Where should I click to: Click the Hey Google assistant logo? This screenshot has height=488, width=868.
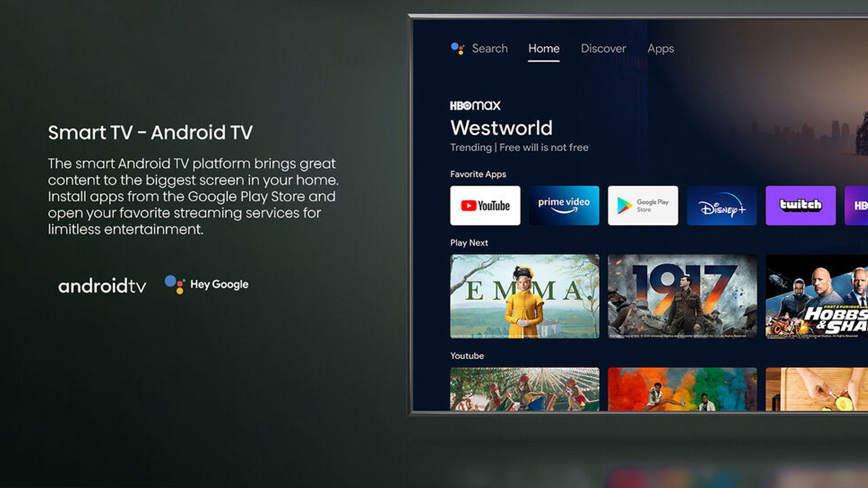[x=207, y=285]
